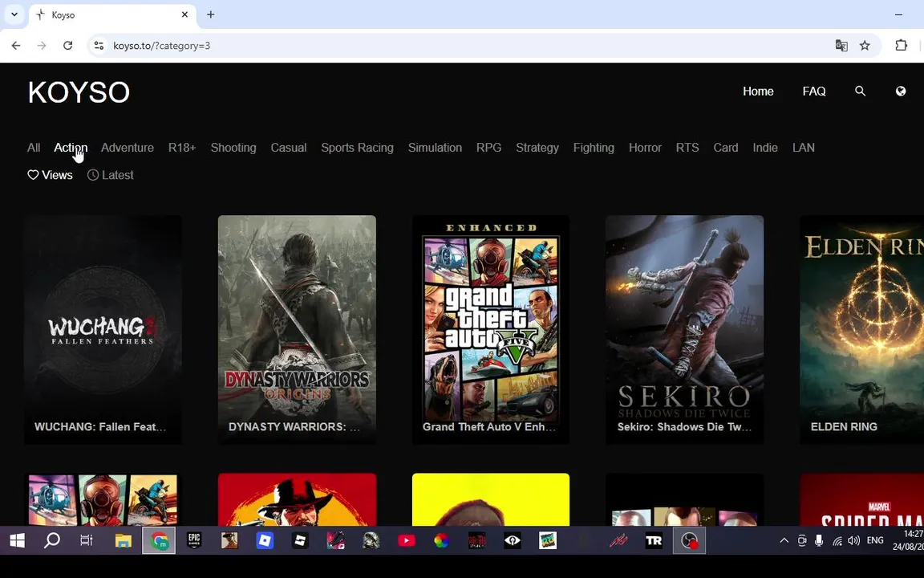Open Roblox Studio blue icon in taskbar
This screenshot has height=578, width=924.
(x=265, y=540)
